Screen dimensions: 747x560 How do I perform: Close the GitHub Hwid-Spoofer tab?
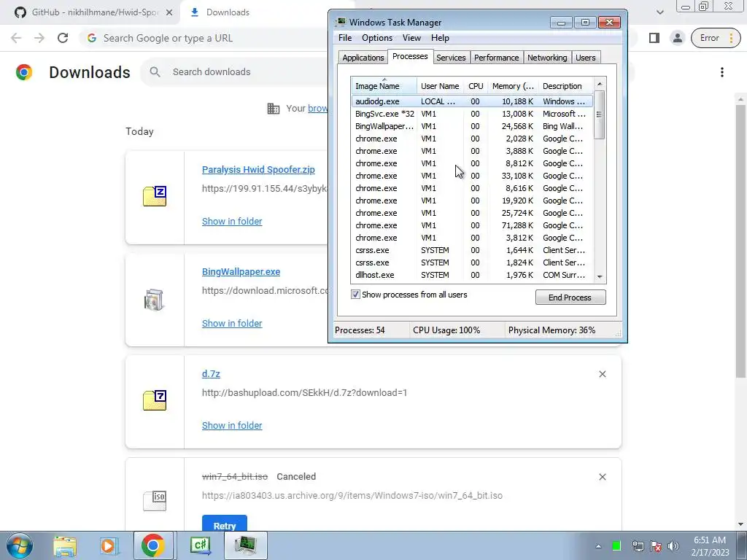click(x=169, y=12)
